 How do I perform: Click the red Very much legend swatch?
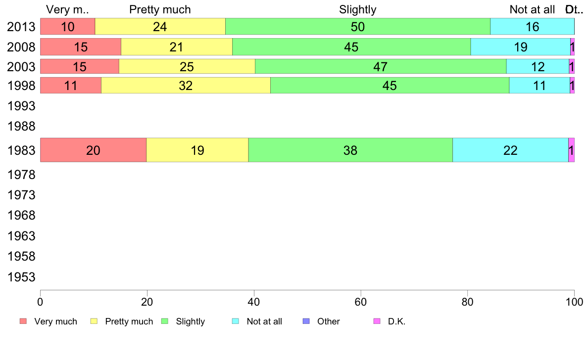click(23, 321)
